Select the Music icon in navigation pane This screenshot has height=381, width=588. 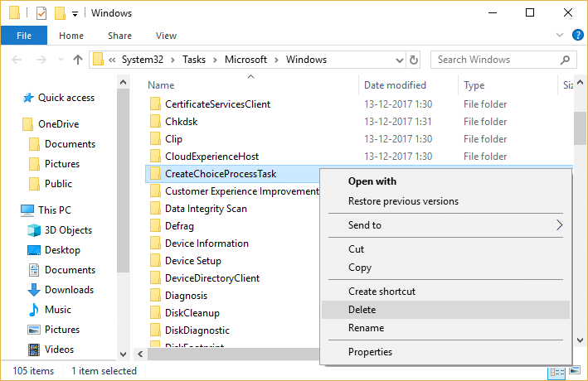pos(34,310)
